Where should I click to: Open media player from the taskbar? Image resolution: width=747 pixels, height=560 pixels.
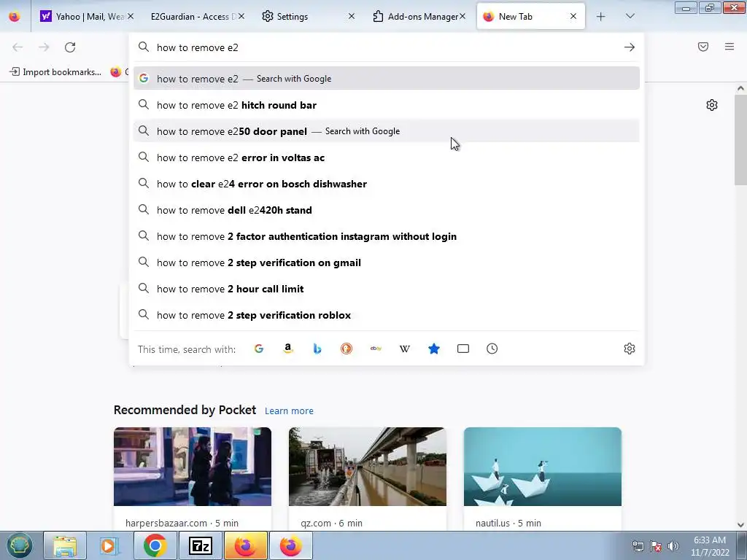point(109,545)
